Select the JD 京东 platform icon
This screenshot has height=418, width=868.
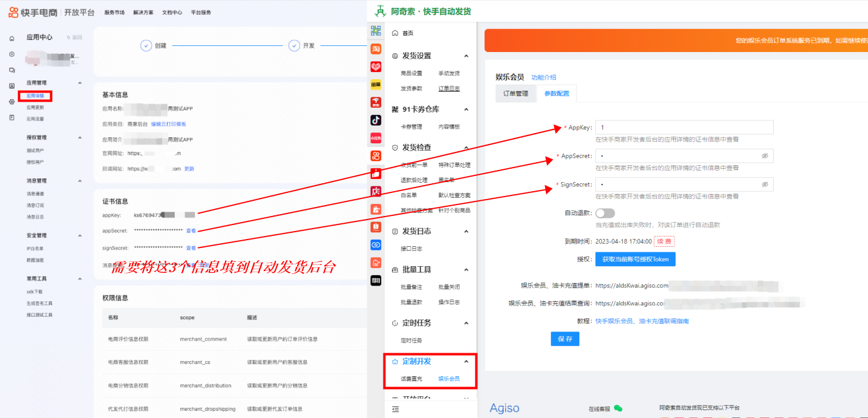point(376,102)
